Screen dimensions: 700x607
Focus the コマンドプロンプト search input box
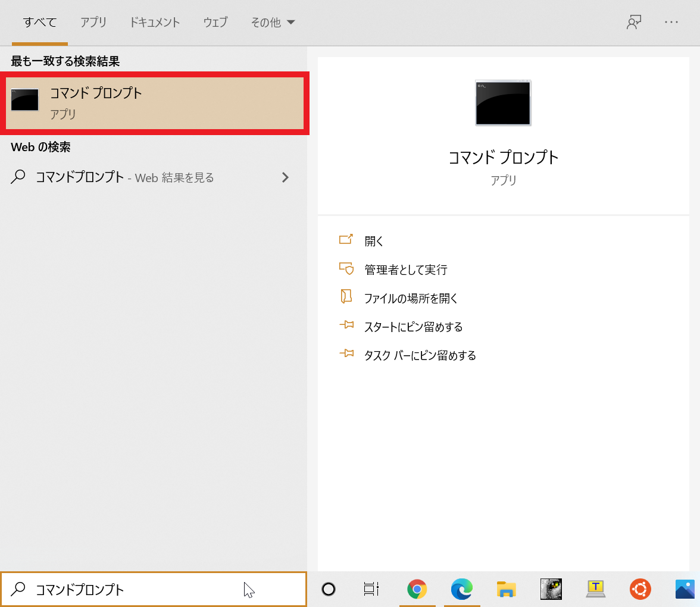pos(154,589)
